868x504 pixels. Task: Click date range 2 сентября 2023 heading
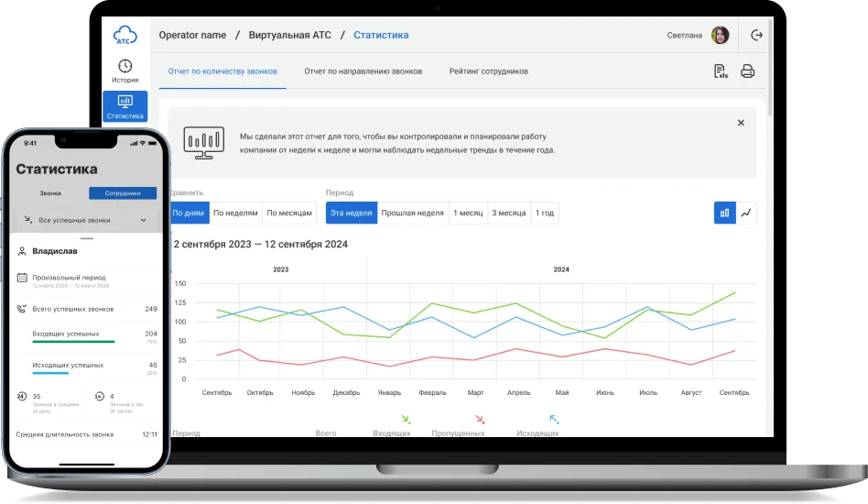(261, 245)
